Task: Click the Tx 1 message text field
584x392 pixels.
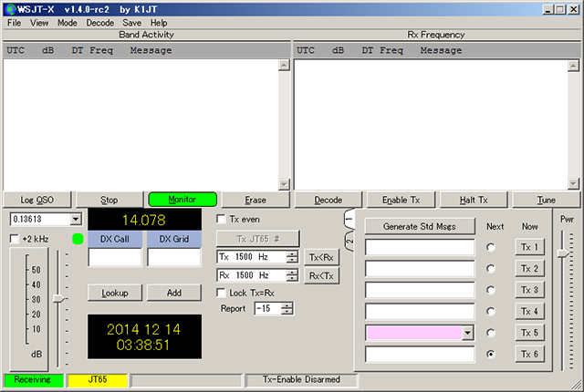Action: coord(420,247)
